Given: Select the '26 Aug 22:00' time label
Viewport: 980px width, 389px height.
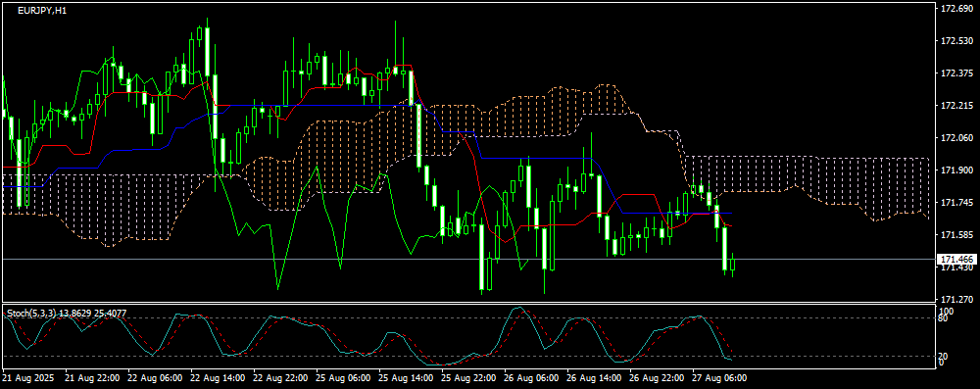Looking at the screenshot, I should point(657,378).
